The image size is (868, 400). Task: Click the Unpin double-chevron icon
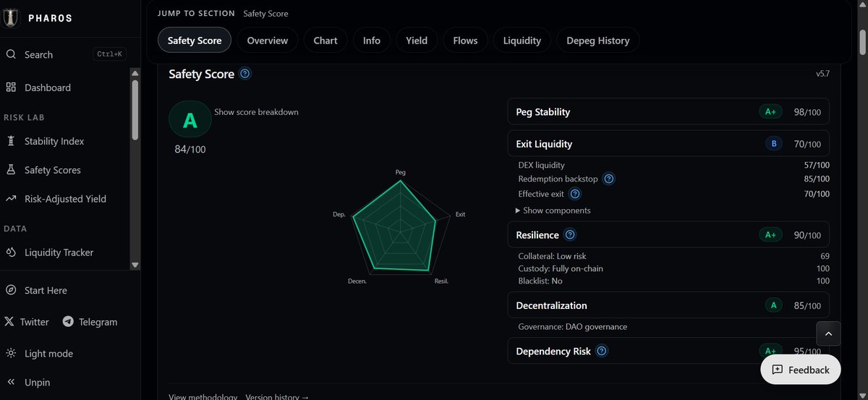pos(11,383)
